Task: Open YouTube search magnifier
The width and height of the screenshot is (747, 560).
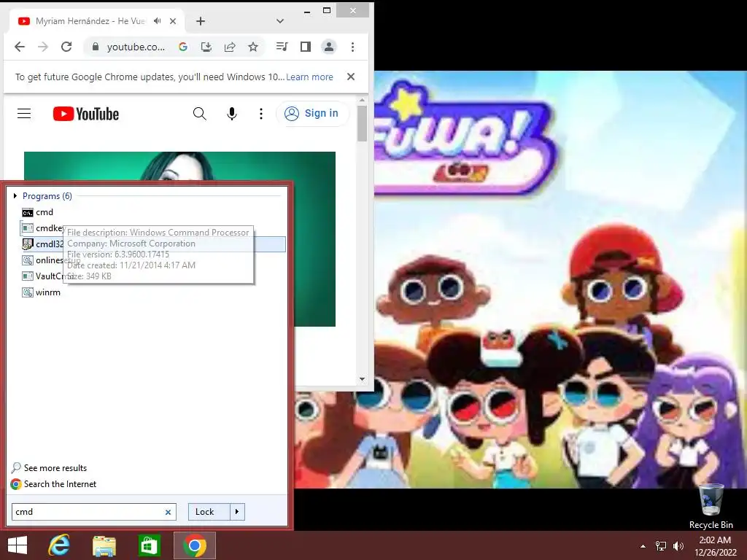Action: [x=200, y=113]
